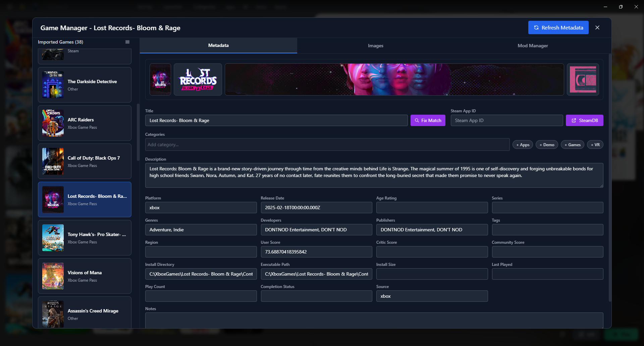Click the hero banner artwork preview
This screenshot has height=346, width=644.
tap(394, 79)
